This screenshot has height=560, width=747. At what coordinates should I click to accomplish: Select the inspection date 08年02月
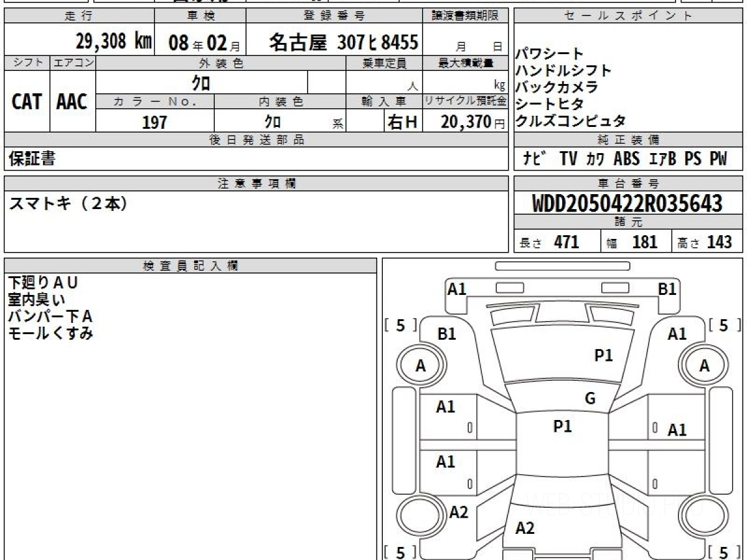click(205, 42)
